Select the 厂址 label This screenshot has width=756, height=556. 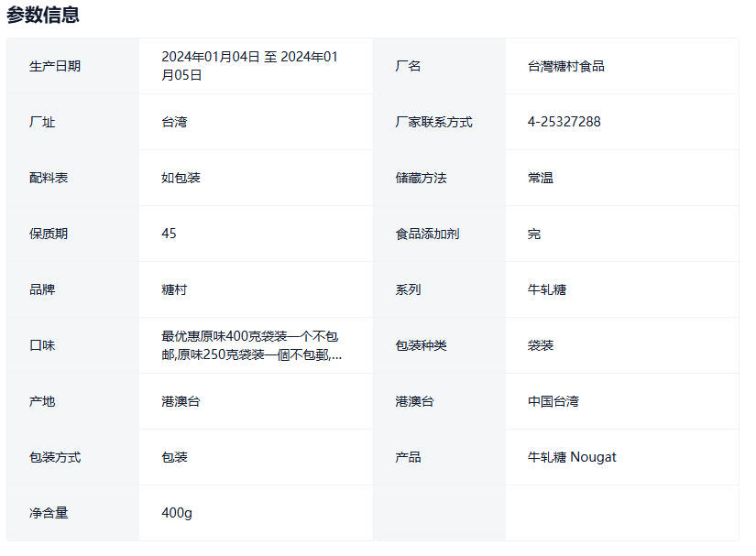[42, 122]
